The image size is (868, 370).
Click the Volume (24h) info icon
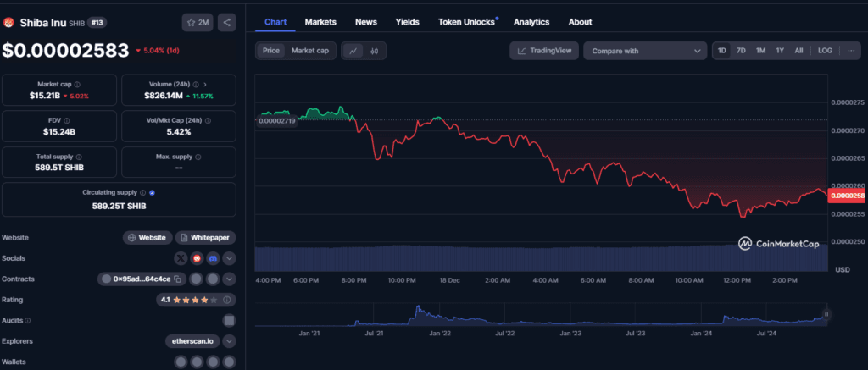pos(196,85)
